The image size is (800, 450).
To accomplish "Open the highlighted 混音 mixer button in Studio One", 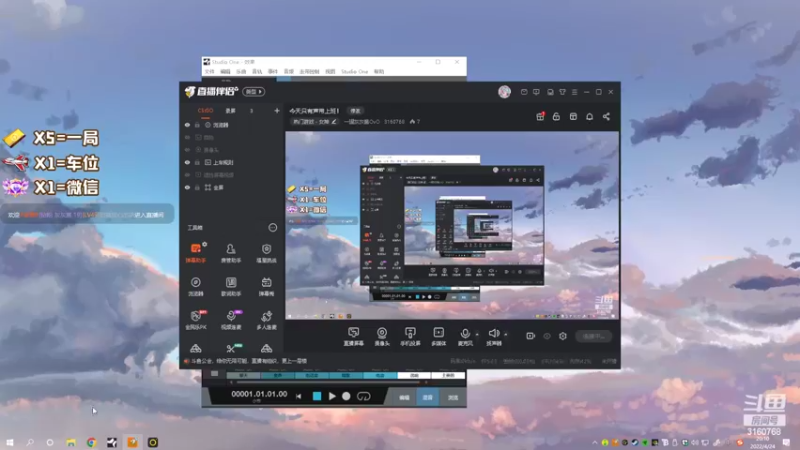I will click(428, 397).
